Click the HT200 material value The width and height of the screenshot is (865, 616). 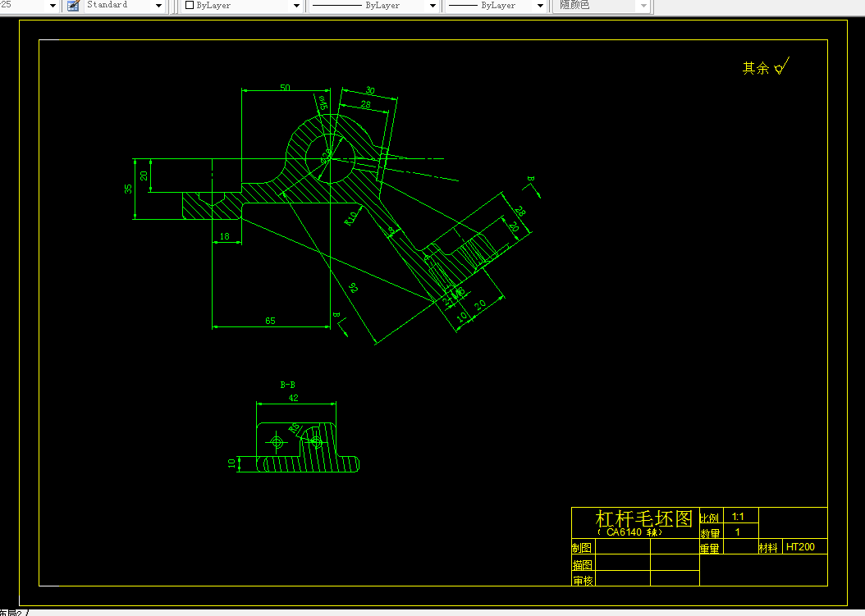[800, 546]
